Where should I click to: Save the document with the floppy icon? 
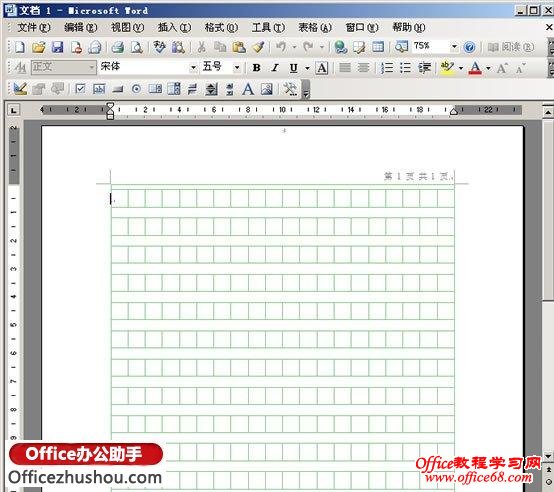click(x=57, y=47)
